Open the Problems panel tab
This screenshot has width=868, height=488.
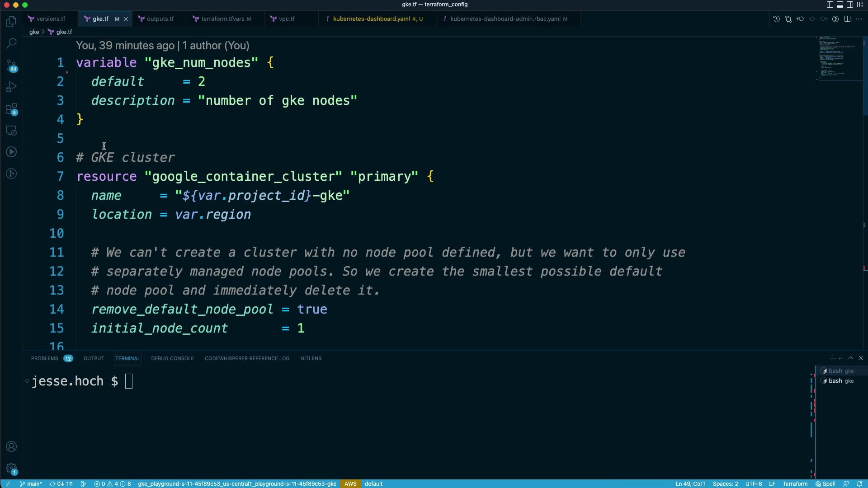click(45, 358)
